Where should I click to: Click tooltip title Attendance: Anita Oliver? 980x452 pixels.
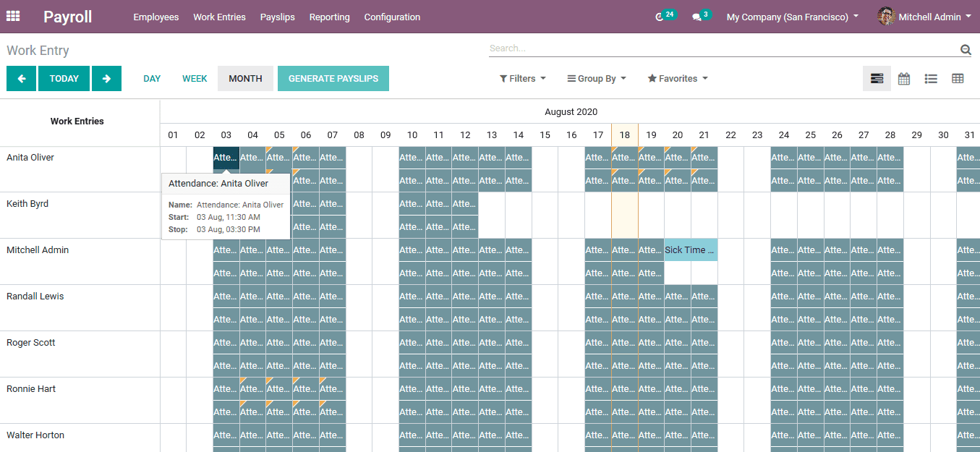click(x=218, y=184)
